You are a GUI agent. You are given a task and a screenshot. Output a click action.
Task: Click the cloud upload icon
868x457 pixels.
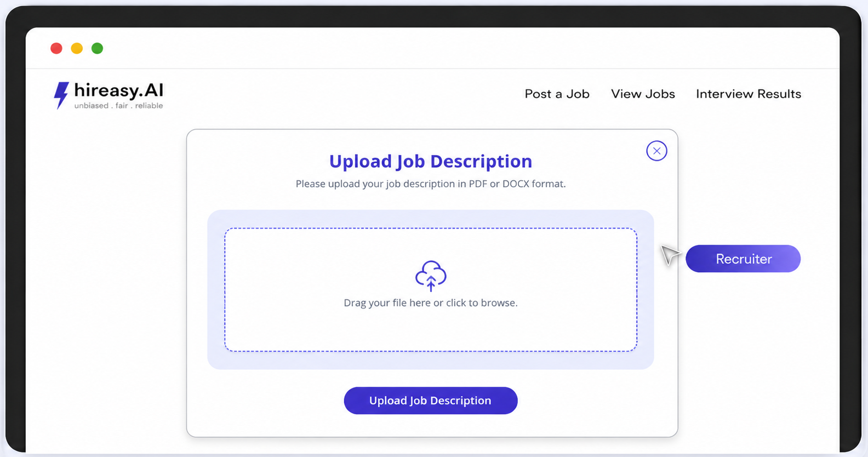point(431,276)
